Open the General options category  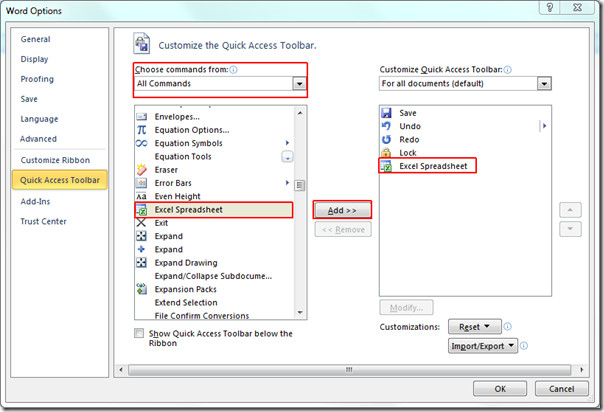tap(35, 39)
